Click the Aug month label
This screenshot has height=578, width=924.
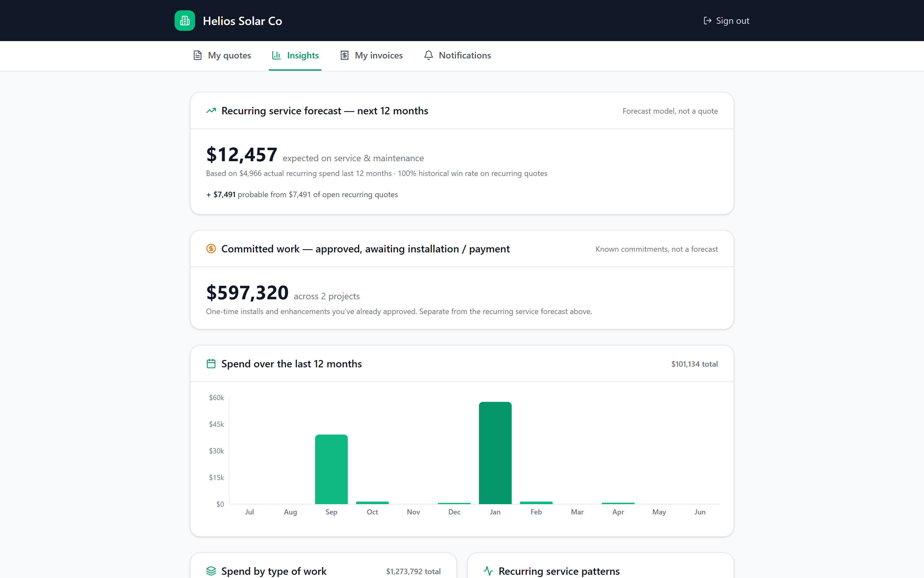pos(291,512)
